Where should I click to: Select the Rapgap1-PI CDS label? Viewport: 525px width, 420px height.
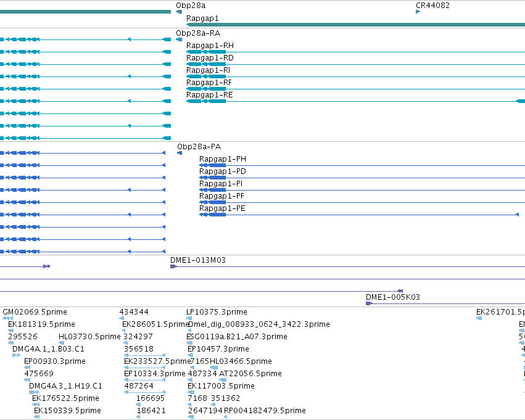(x=221, y=184)
